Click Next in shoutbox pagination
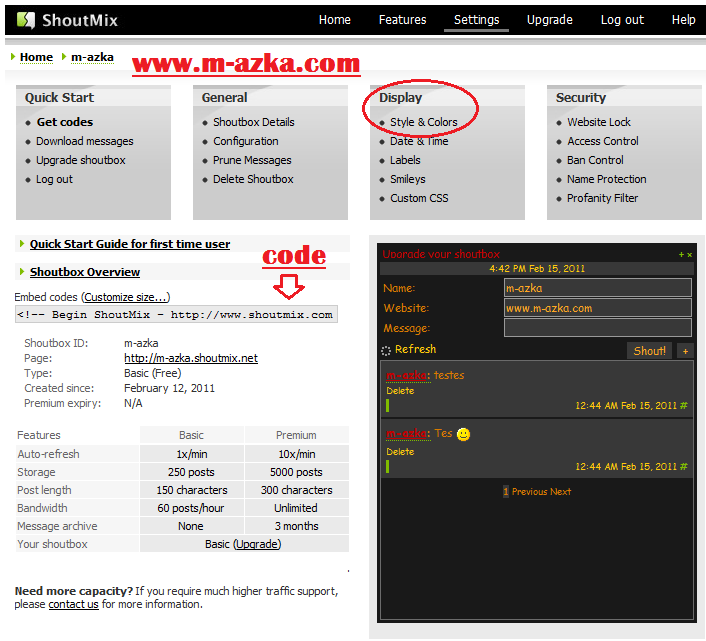The width and height of the screenshot is (706, 641). tap(561, 492)
